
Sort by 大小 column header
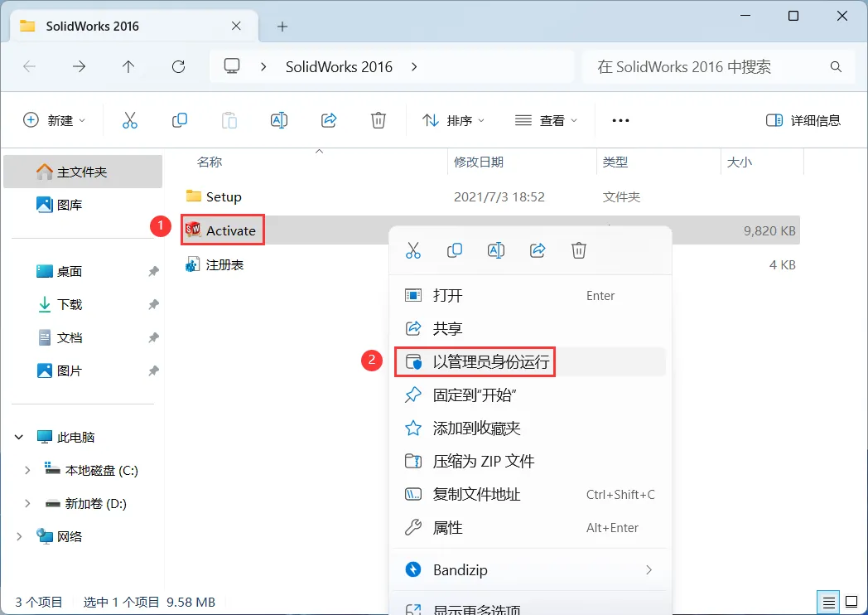[740, 162]
